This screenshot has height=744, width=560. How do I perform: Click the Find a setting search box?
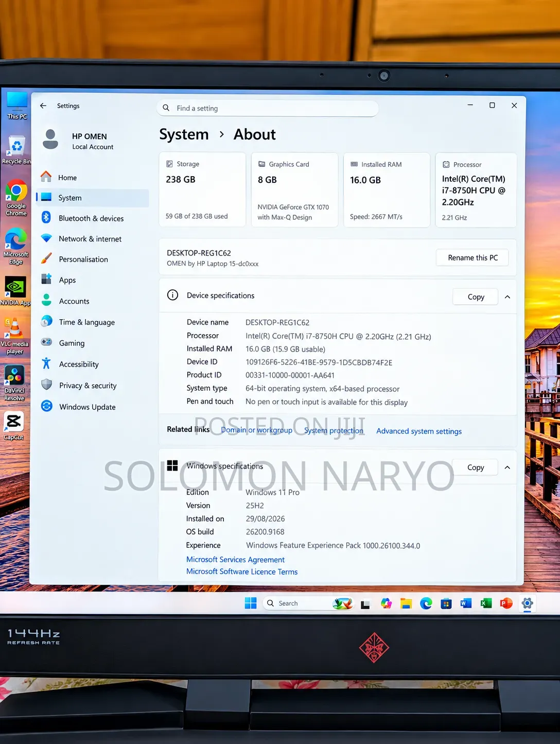click(x=268, y=108)
